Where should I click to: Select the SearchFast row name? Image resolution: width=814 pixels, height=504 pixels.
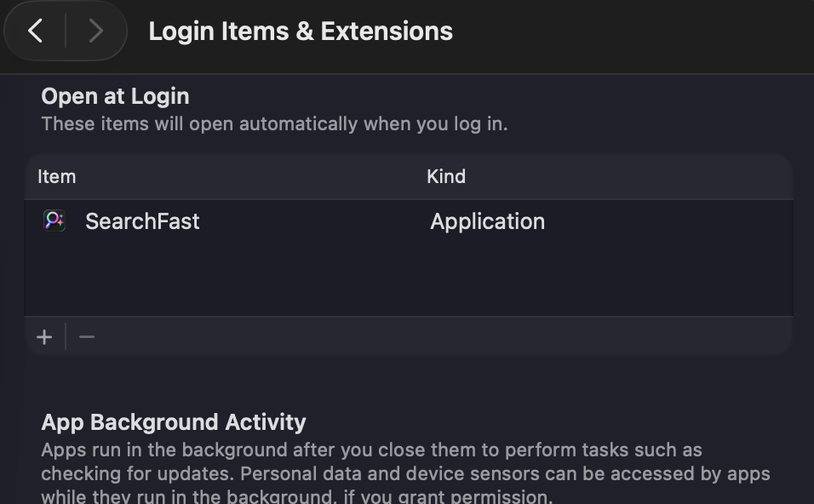pos(142,221)
